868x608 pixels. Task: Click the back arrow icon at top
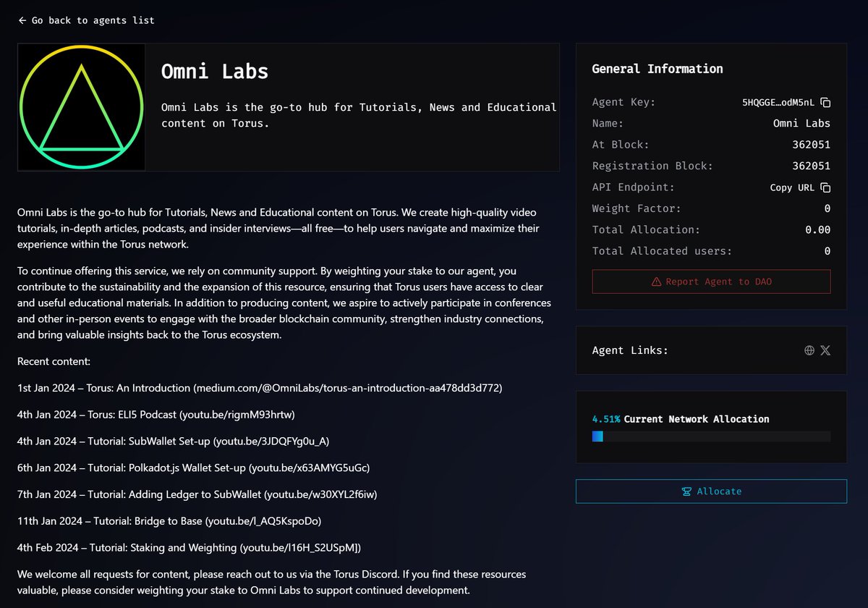[22, 20]
